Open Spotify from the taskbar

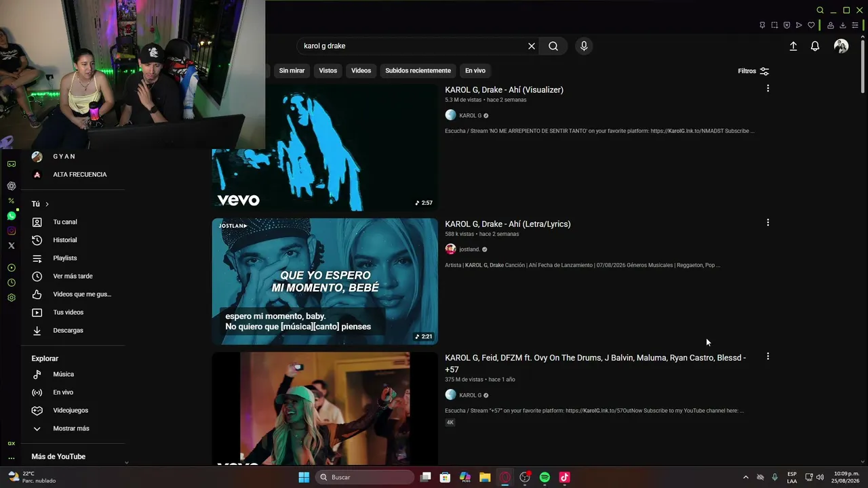tap(545, 477)
